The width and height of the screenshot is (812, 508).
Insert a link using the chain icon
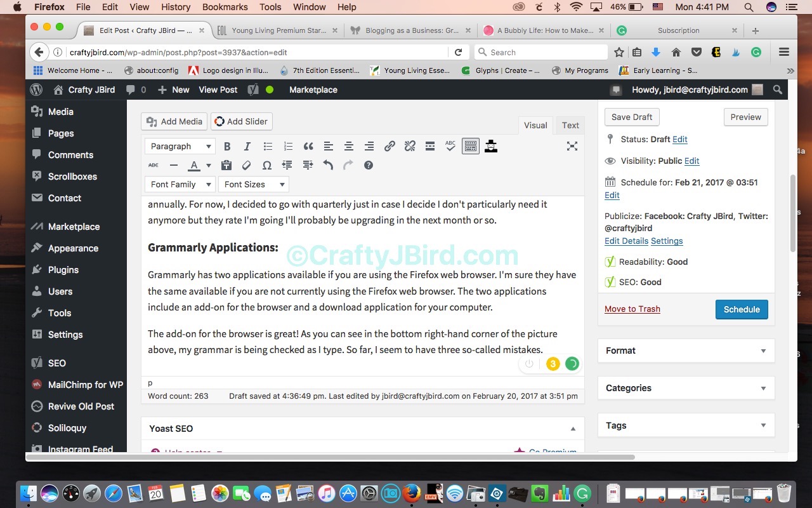390,147
